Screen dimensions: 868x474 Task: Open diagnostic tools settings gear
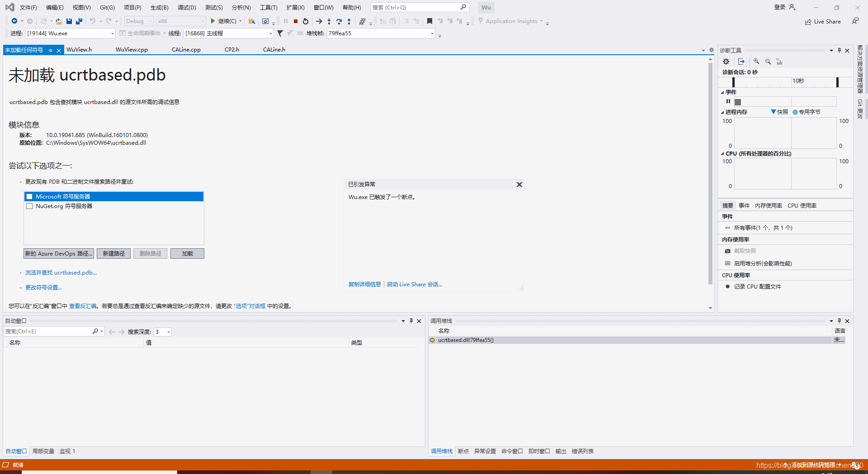coord(726,62)
